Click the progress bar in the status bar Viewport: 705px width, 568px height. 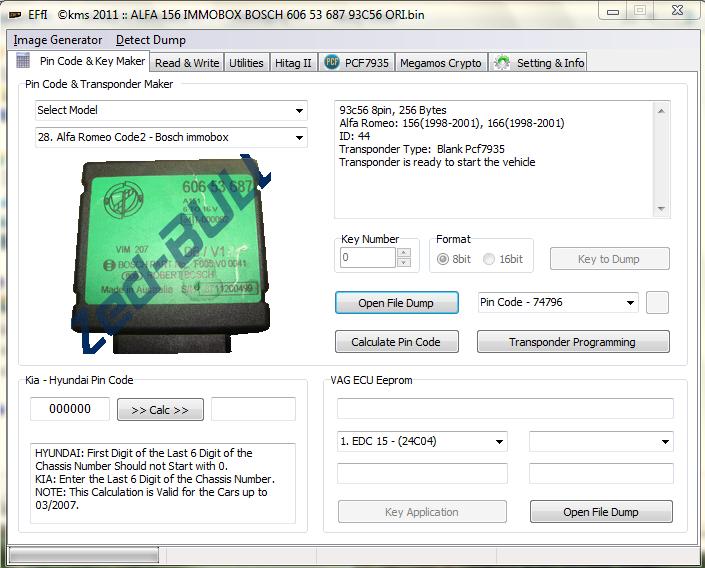click(x=84, y=556)
